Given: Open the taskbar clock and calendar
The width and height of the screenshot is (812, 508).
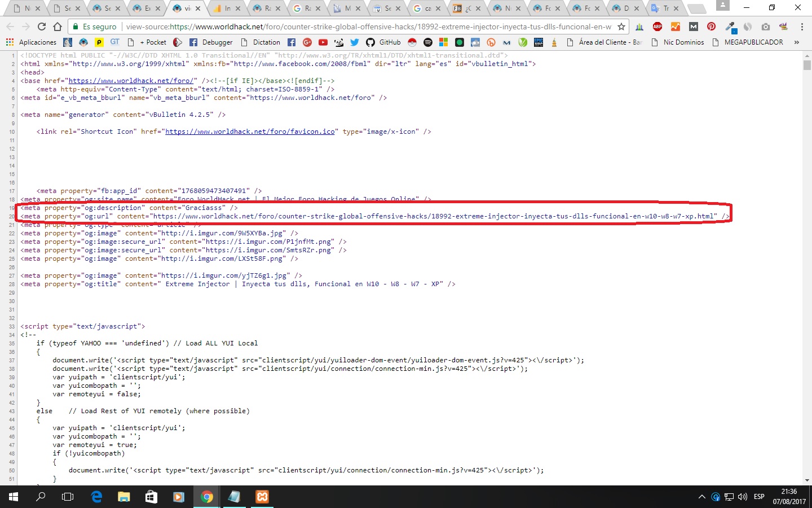Looking at the screenshot, I should click(789, 497).
